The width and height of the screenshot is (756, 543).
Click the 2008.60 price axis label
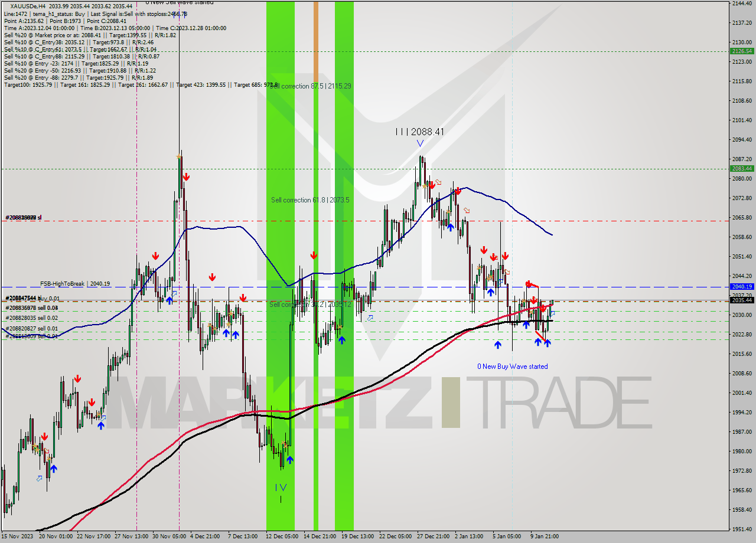tap(742, 373)
